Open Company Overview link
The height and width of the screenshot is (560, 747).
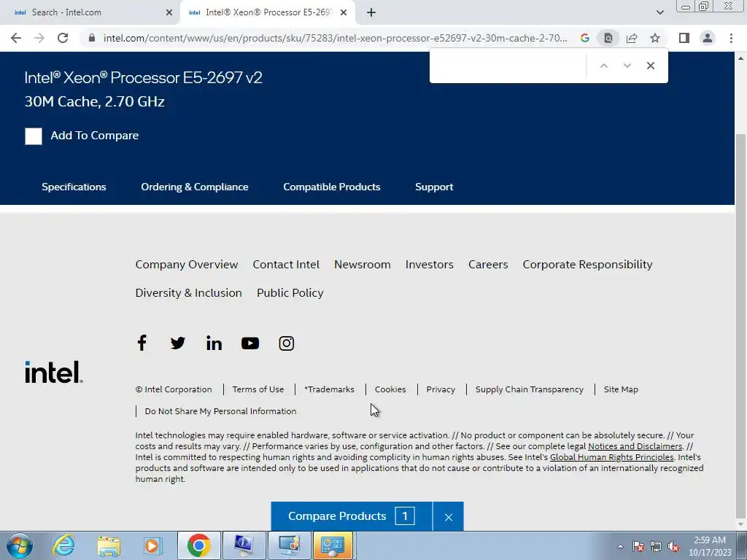[x=186, y=264]
